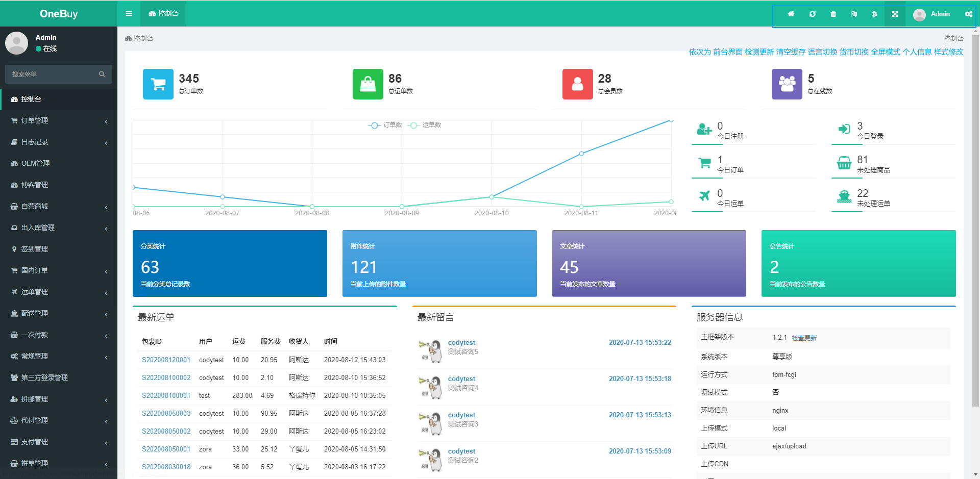Expand the 支付管理 sidebar menu
Screen dimensions: 980x479
59,442
